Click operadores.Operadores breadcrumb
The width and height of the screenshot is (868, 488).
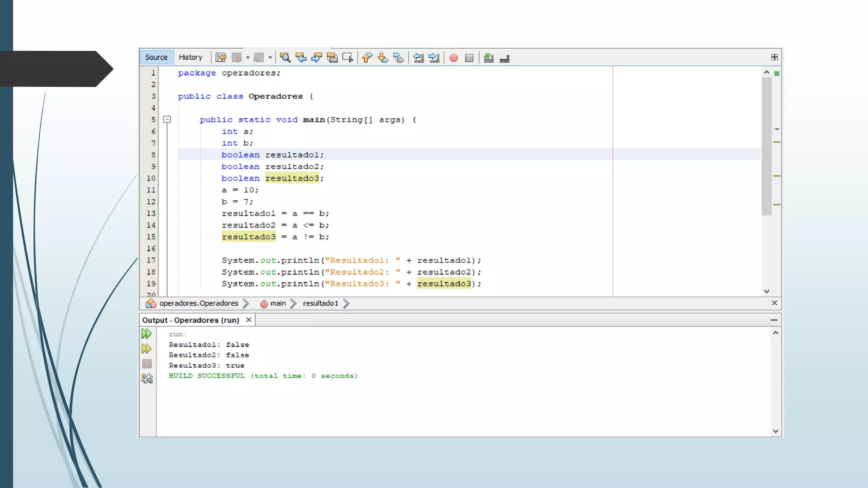[198, 303]
